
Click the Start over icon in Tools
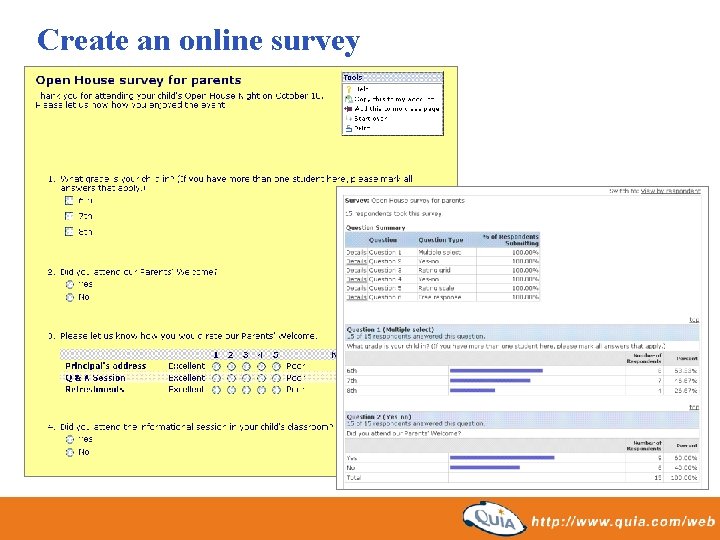click(x=349, y=118)
